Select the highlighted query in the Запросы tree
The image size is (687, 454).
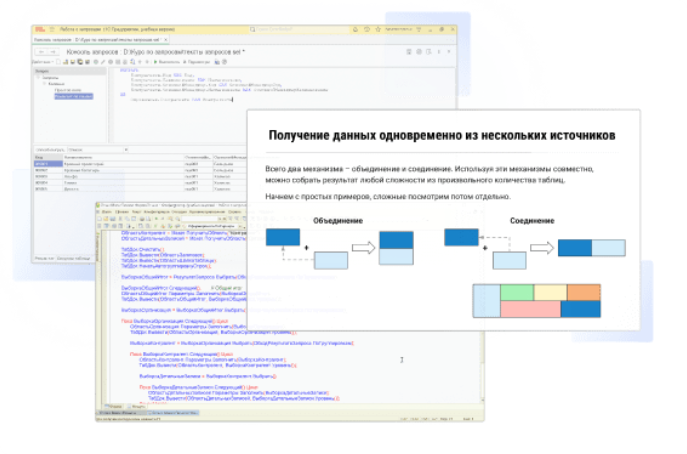coord(73,95)
